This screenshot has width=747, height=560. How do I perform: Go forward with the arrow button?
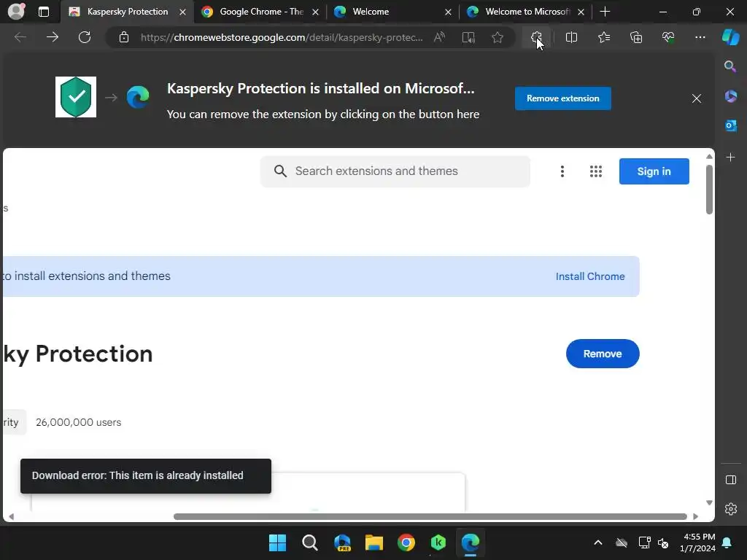tap(53, 37)
